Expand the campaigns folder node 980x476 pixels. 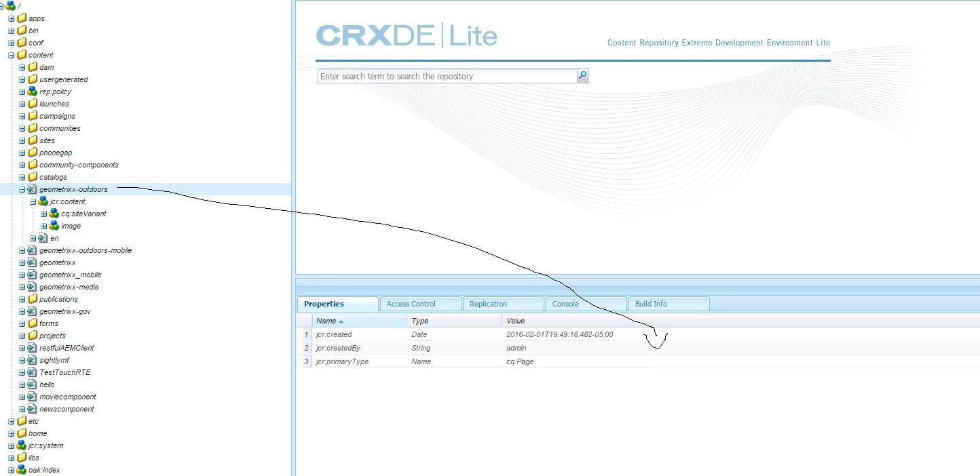coord(22,116)
